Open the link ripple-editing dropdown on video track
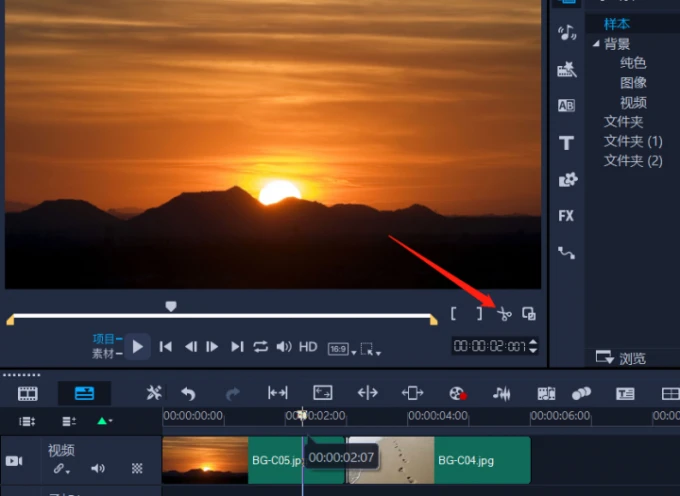Image resolution: width=680 pixels, height=496 pixels. 61,468
